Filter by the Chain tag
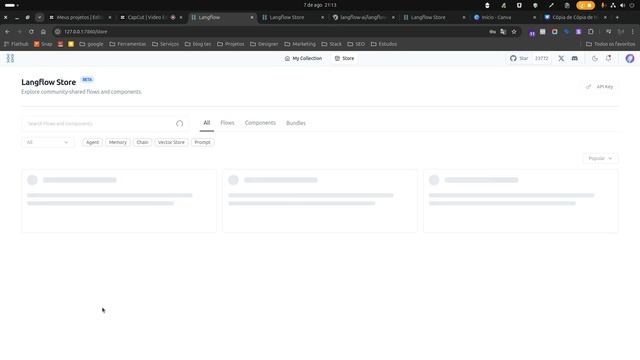Viewport: 640px width, 360px height. point(142,142)
